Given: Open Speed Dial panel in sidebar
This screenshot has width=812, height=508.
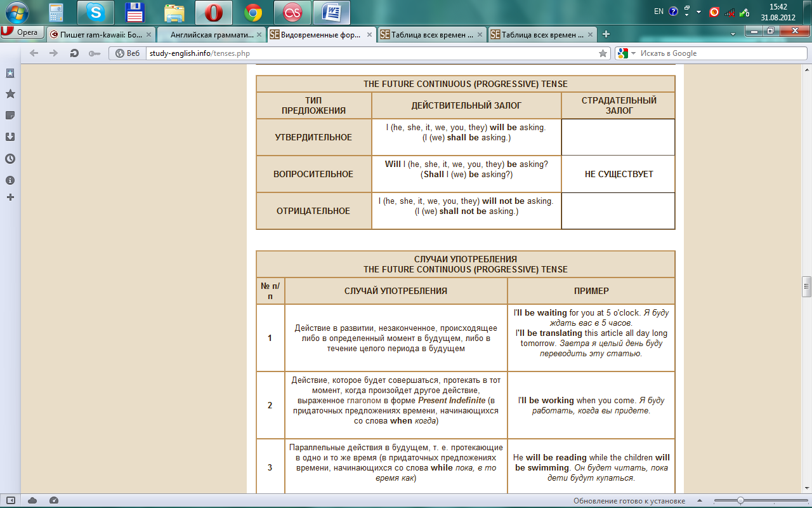Looking at the screenshot, I should point(10,73).
